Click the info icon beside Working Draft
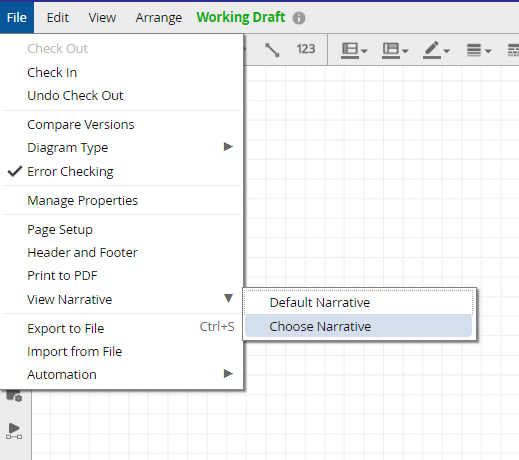The height and width of the screenshot is (460, 519). [299, 18]
